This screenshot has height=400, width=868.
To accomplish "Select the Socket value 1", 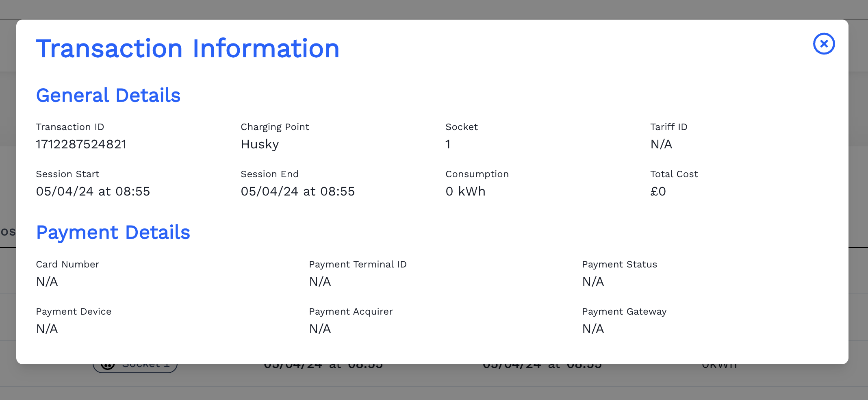I will coord(448,144).
